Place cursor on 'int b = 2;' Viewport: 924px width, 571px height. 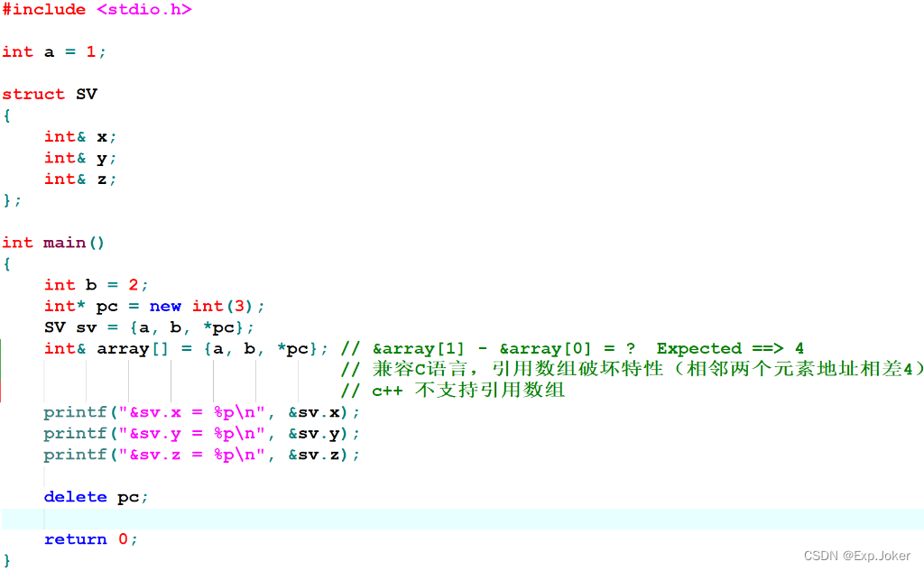pyautogui.click(x=97, y=285)
